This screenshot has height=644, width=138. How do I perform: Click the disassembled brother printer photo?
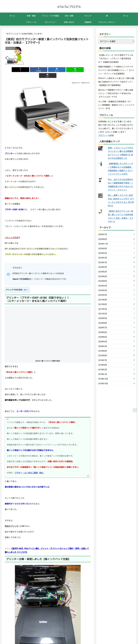pos(48,605)
